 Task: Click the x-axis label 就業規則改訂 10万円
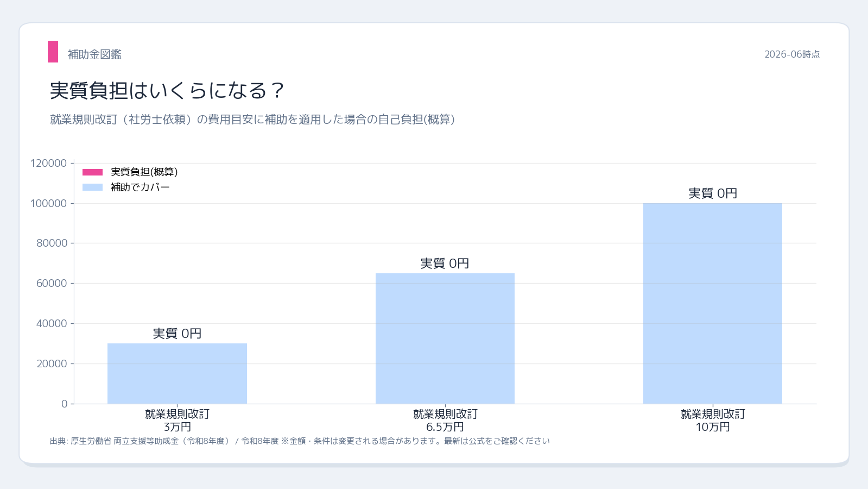[713, 421]
